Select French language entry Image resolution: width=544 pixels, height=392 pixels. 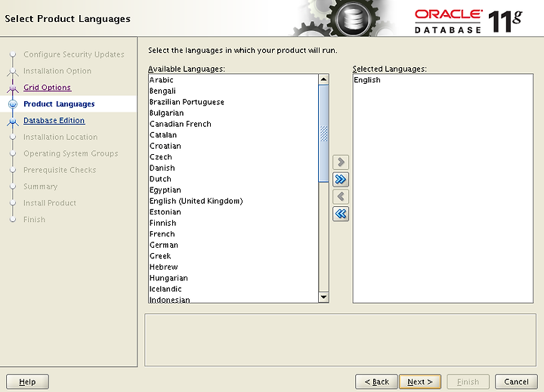pyautogui.click(x=233, y=234)
